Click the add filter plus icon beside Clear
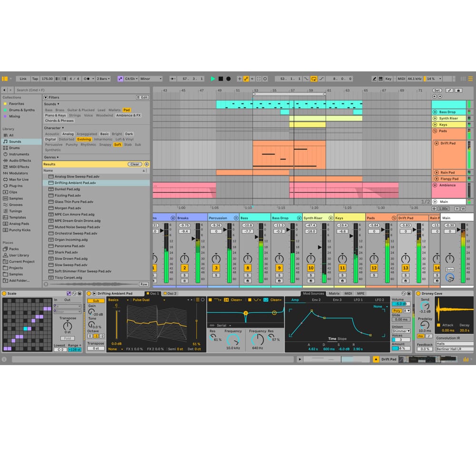The width and height of the screenshot is (476, 476). (147, 164)
